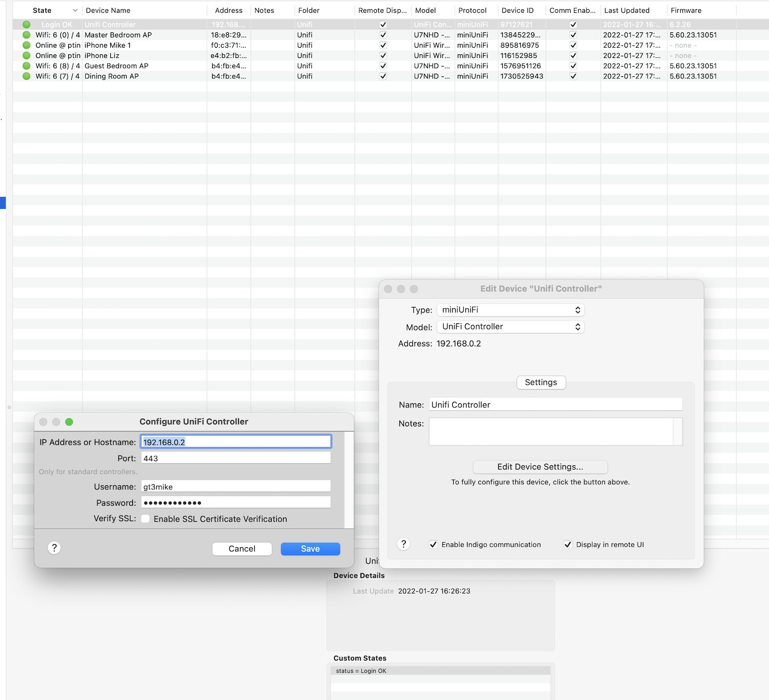This screenshot has width=769, height=700.
Task: Select the Guest Bedroom AP device name
Action: pyautogui.click(x=116, y=66)
